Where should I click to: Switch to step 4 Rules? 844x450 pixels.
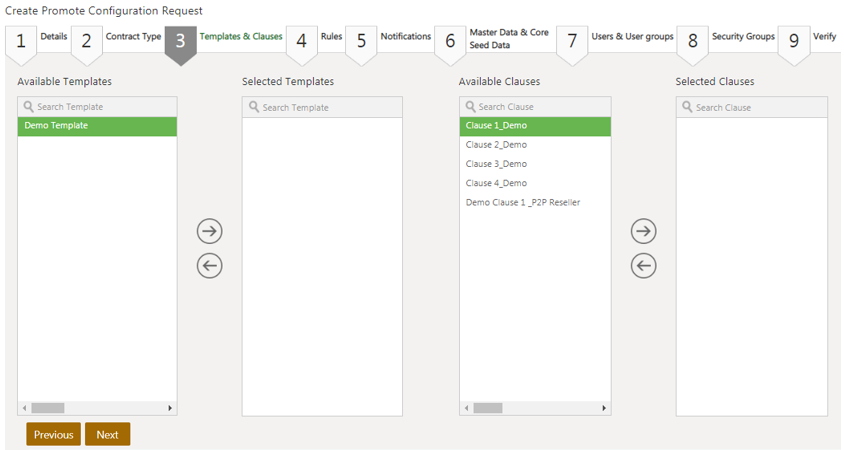317,40
